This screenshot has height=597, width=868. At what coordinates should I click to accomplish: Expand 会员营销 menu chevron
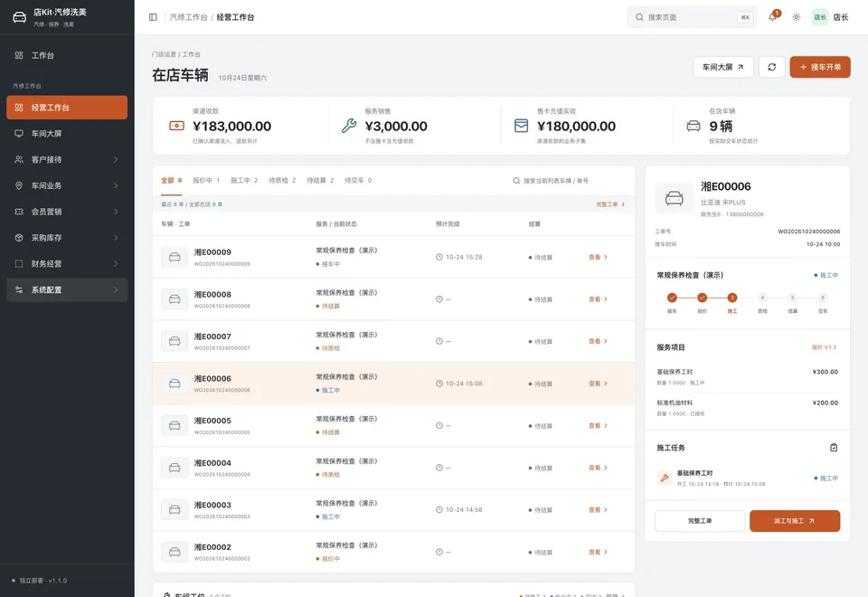point(116,212)
